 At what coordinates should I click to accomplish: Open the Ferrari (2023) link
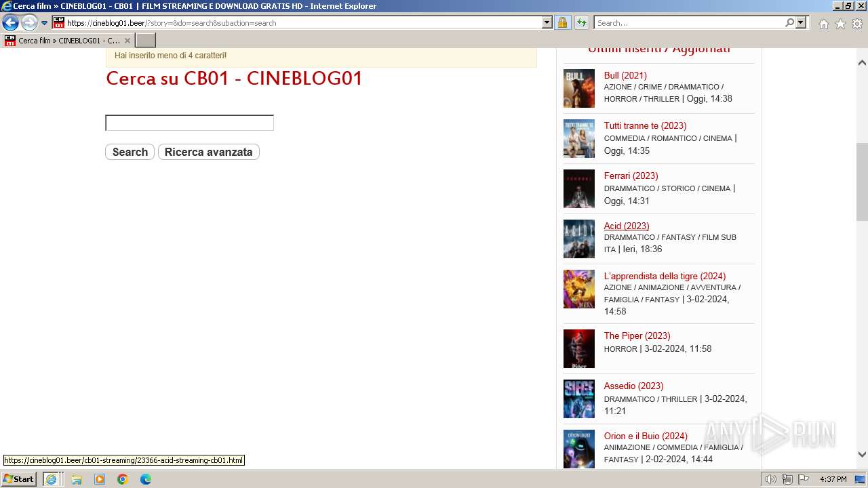631,176
